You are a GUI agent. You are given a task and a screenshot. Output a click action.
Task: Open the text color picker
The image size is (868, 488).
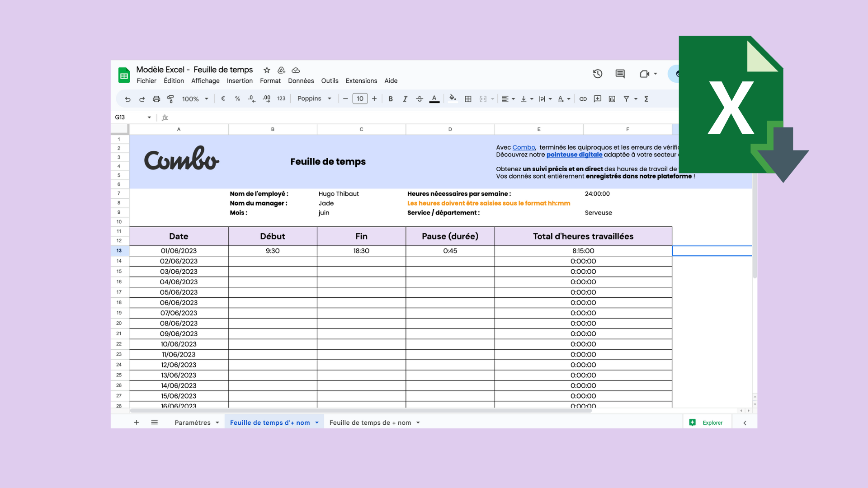[434, 99]
